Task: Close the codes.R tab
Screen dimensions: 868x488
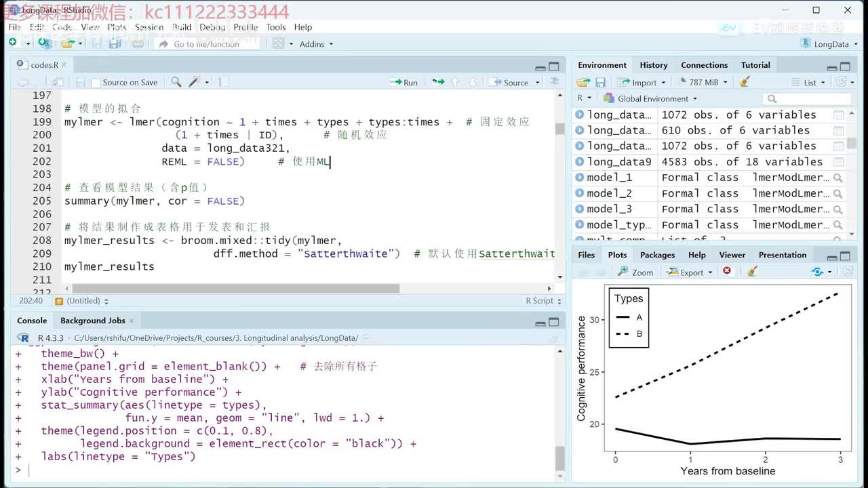Action: (x=64, y=65)
